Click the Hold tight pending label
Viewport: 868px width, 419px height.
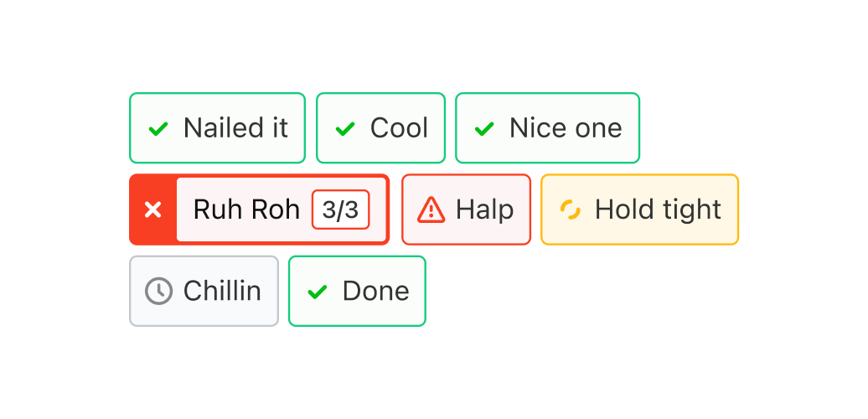(x=658, y=209)
